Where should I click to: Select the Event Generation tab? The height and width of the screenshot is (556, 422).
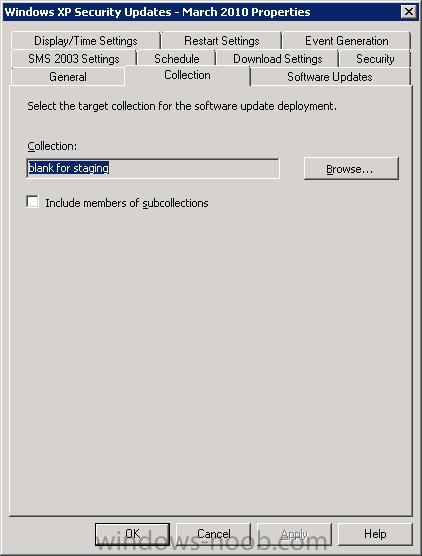pos(346,41)
